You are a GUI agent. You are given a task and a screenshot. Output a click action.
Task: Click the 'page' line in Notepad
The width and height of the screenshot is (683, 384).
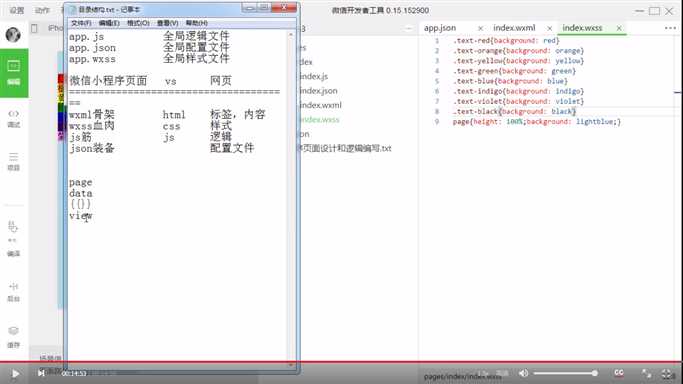point(81,182)
